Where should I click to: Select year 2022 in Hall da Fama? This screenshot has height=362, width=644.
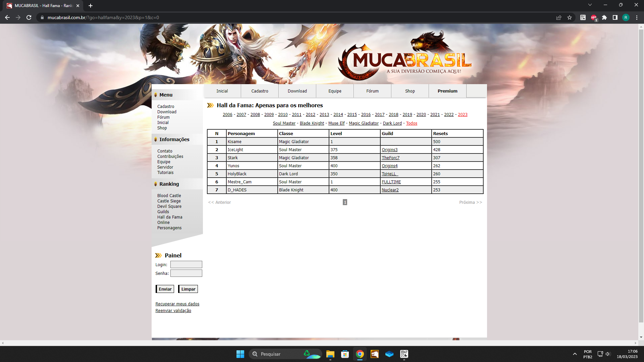448,115
